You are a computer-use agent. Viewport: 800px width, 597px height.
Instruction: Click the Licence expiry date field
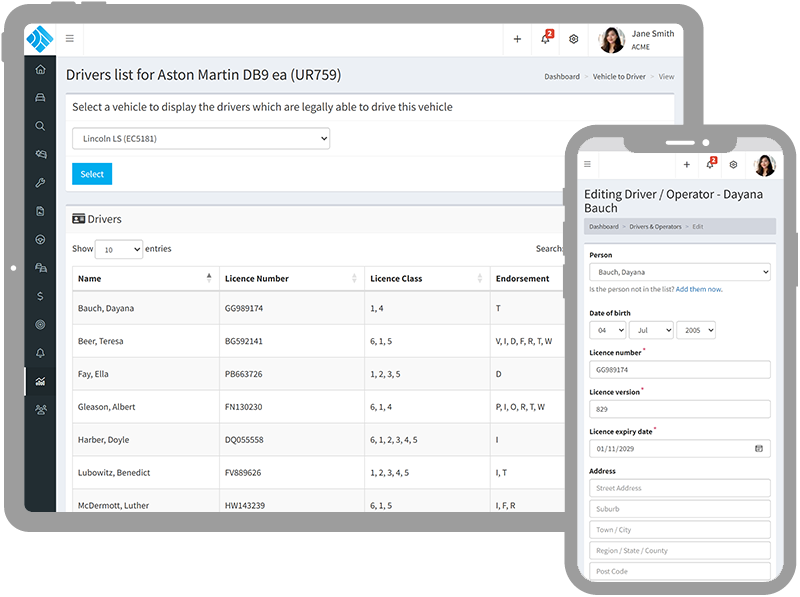click(x=680, y=449)
